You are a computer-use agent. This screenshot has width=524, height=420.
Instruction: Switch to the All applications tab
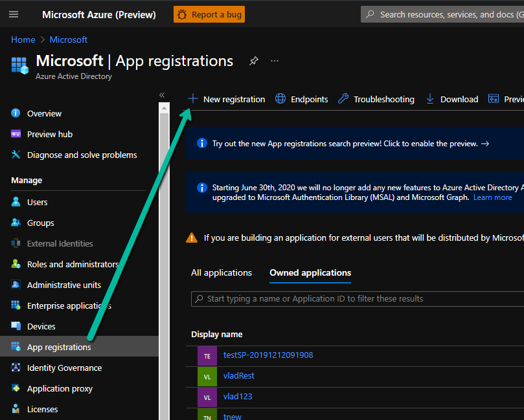221,272
